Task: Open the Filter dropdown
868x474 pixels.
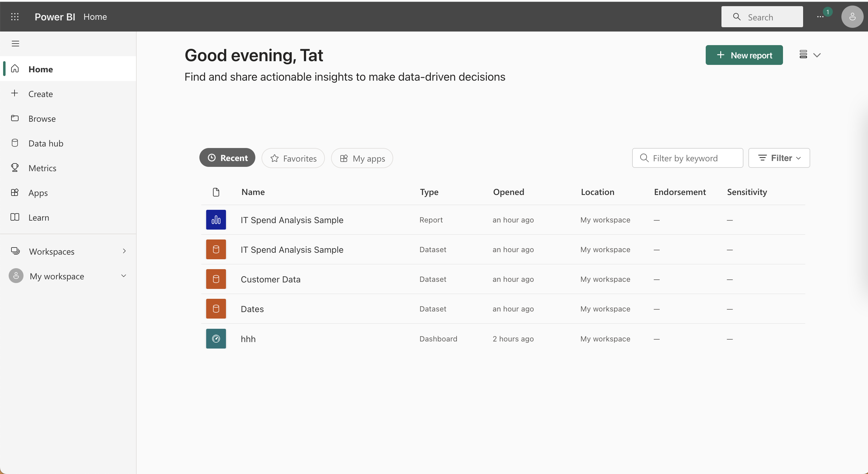Action: click(x=779, y=158)
